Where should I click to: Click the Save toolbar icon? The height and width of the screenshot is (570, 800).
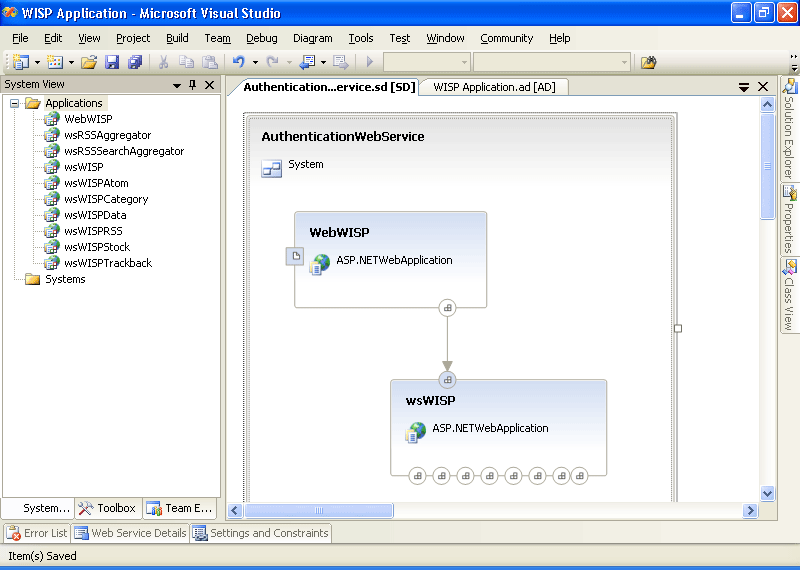[x=112, y=62]
